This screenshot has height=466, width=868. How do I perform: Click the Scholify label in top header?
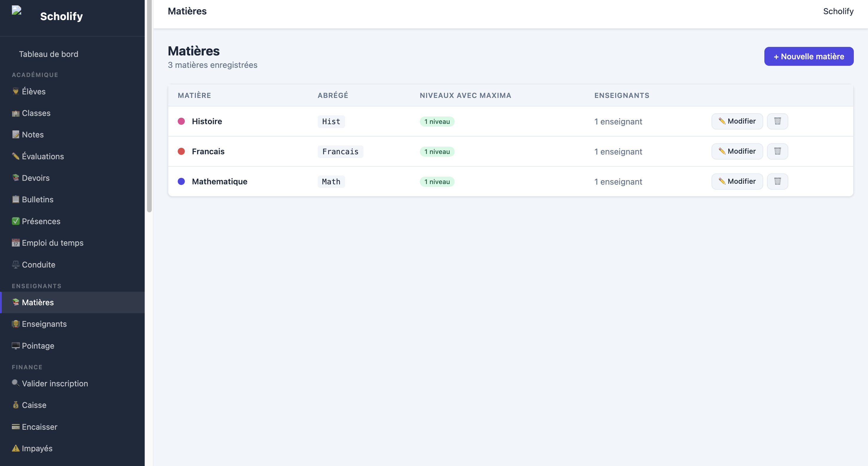[x=838, y=12]
